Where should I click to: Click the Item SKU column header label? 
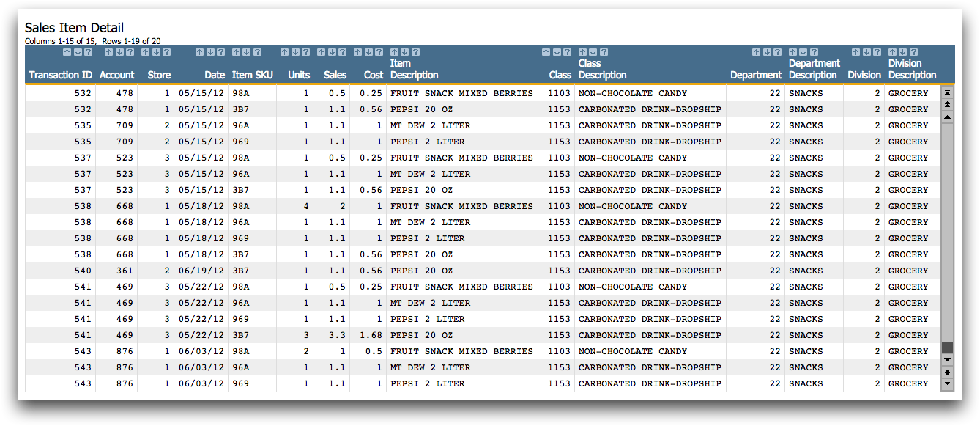(253, 75)
